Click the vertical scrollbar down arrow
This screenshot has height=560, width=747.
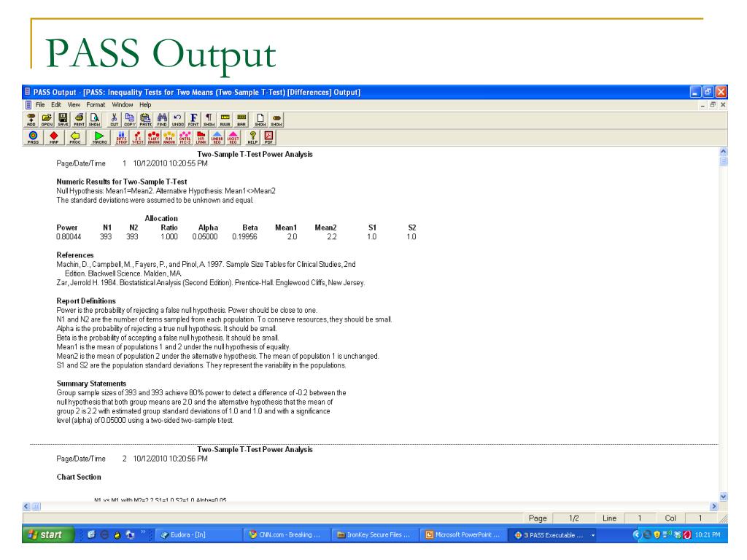[x=723, y=497]
